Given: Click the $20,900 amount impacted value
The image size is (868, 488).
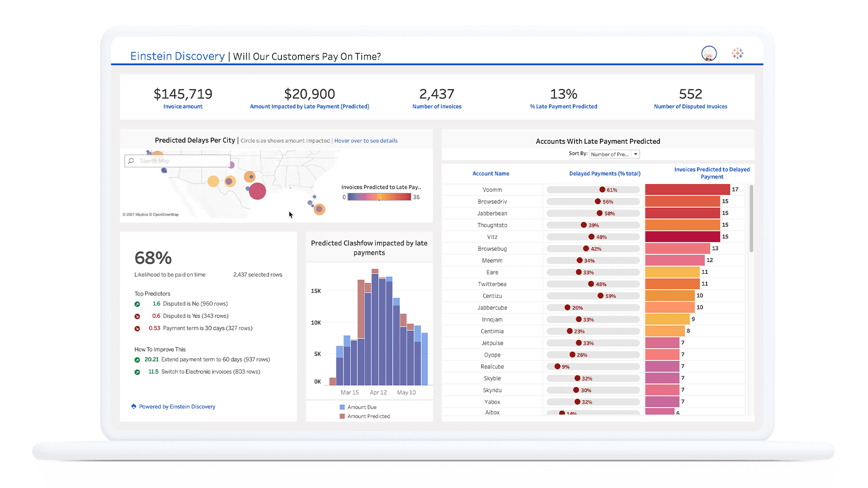Looking at the screenshot, I should click(310, 94).
